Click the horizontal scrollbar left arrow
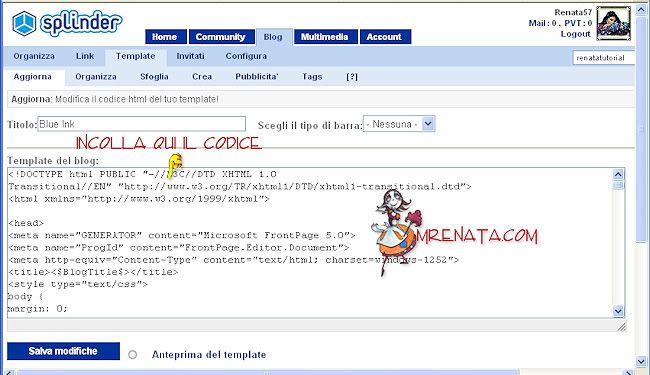 pyautogui.click(x=9, y=373)
